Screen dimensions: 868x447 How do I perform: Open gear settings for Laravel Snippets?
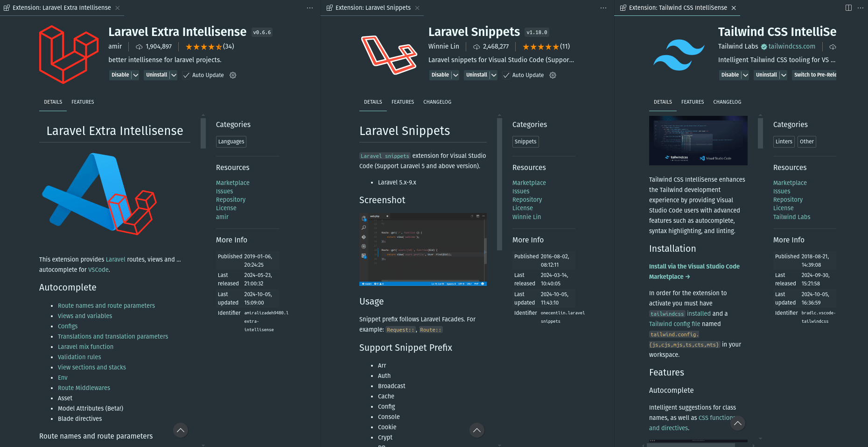pos(553,75)
